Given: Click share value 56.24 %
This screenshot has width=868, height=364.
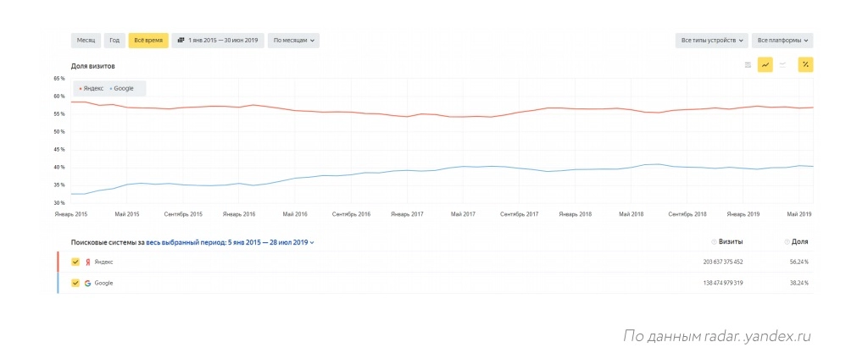Looking at the screenshot, I should [798, 262].
